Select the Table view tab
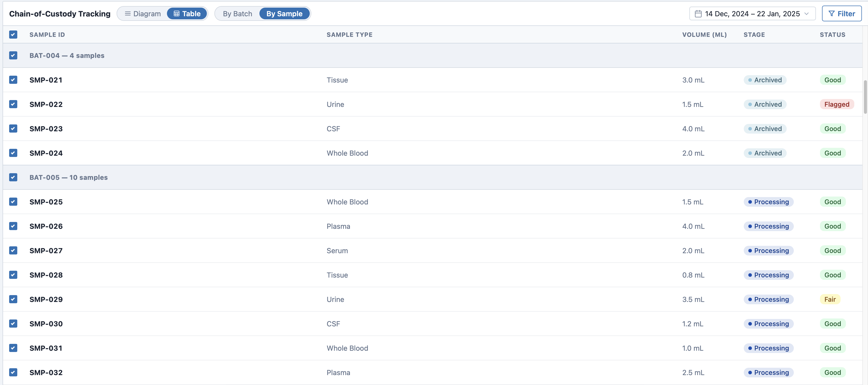 click(x=187, y=14)
